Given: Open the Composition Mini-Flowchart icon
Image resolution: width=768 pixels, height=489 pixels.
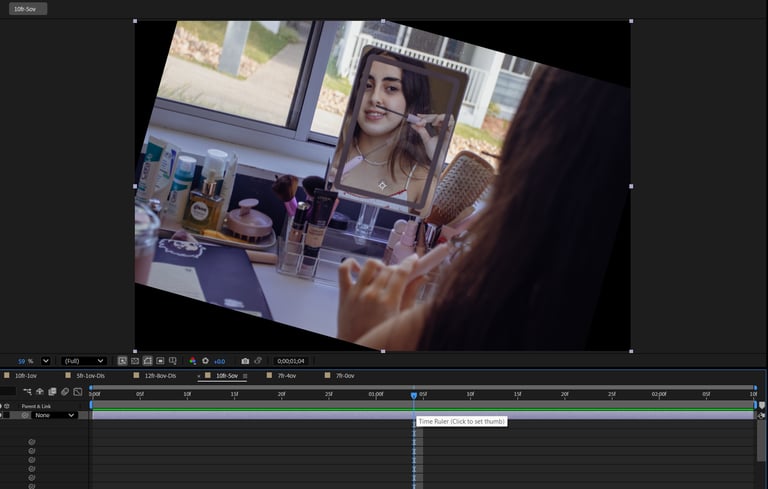Looking at the screenshot, I should click(27, 391).
